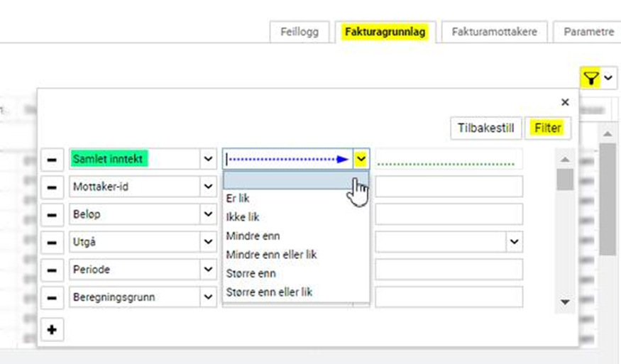
Task: Remove the Samlet inntekt filter row
Action: 52,160
